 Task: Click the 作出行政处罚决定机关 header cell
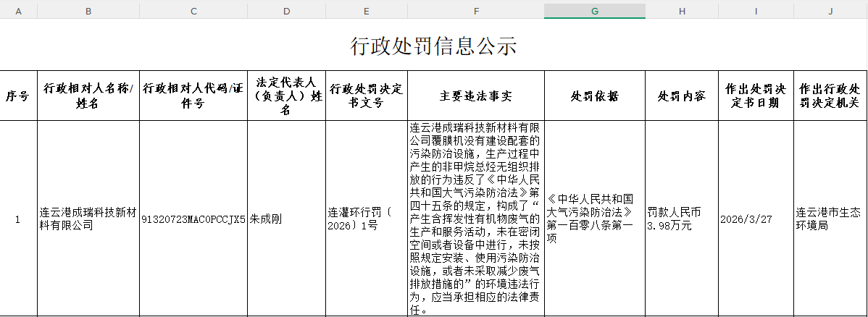point(830,96)
